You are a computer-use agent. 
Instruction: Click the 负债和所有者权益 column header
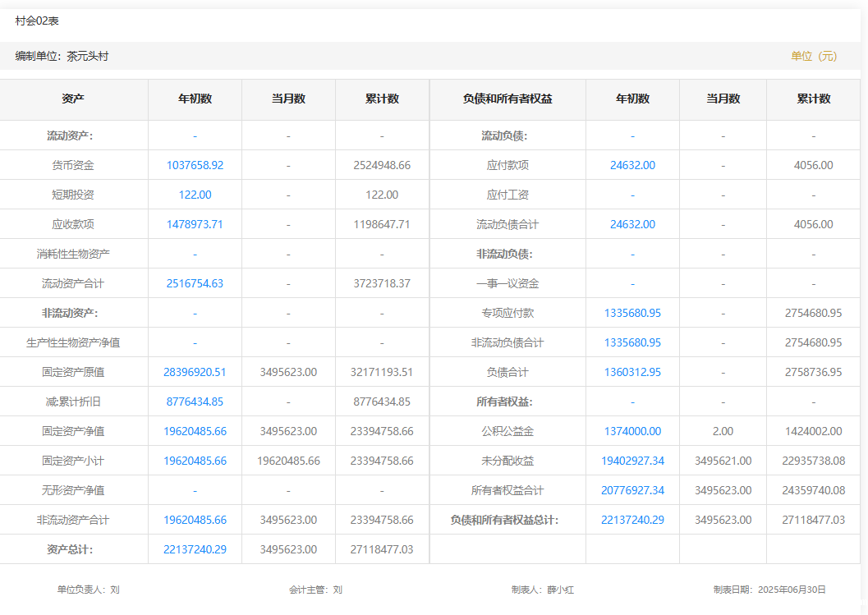507,99
